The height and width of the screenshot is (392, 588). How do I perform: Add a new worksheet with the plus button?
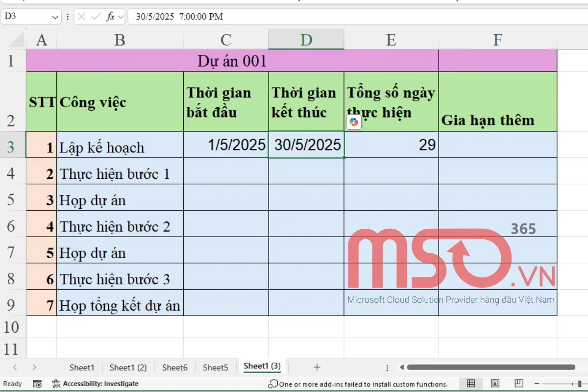click(x=317, y=367)
